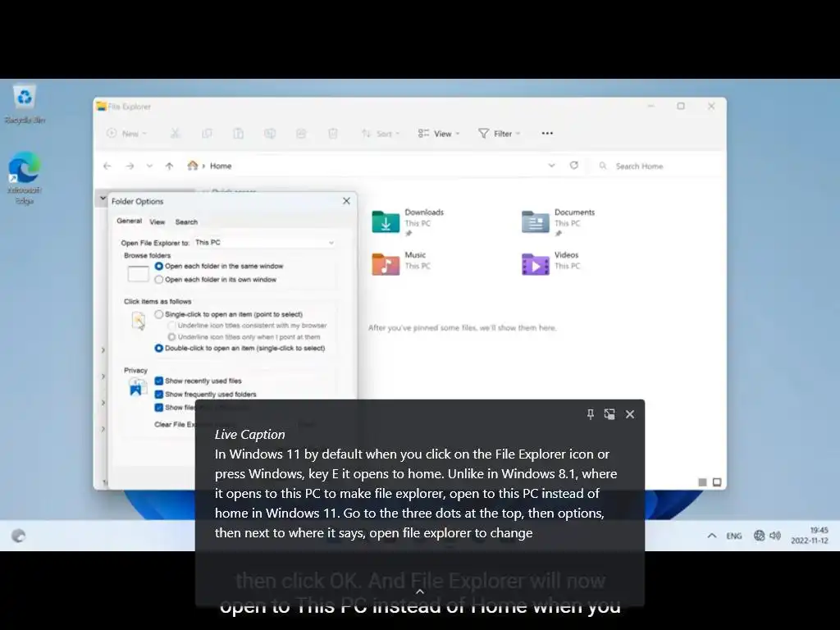Close the Folder Options dialog
The image size is (840, 630).
click(347, 201)
